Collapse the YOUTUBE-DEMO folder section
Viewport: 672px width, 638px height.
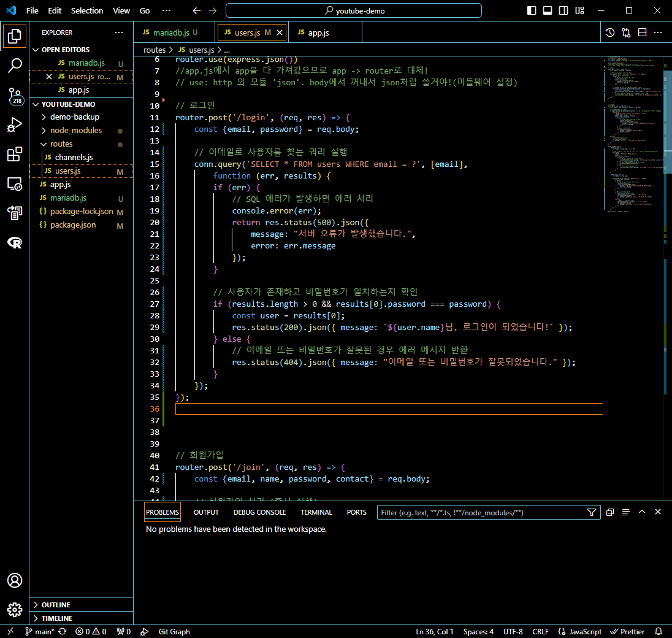82,104
